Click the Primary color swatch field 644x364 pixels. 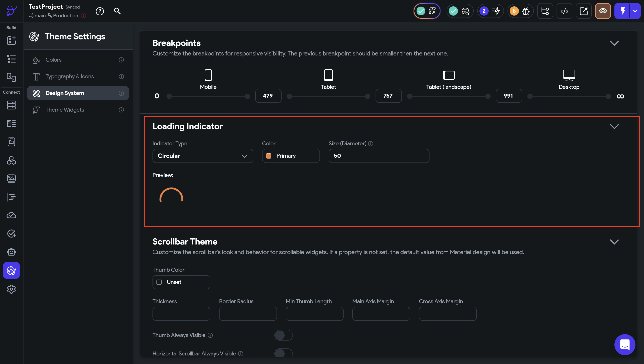pyautogui.click(x=291, y=156)
